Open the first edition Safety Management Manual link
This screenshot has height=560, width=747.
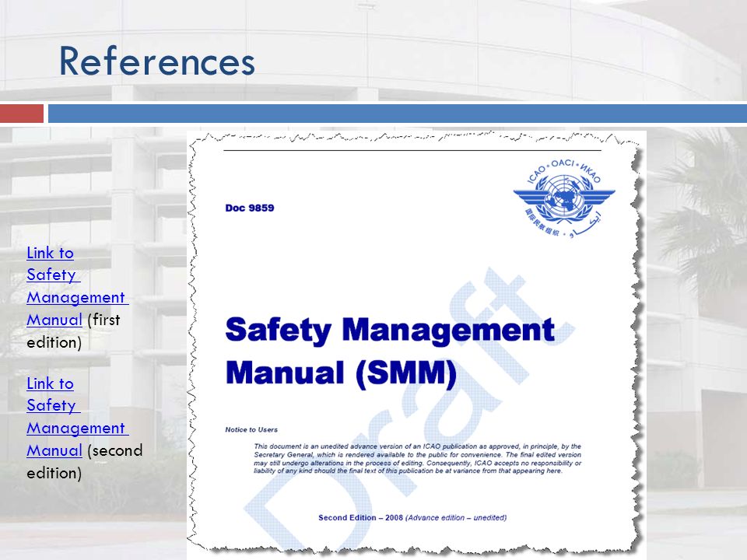click(77, 286)
